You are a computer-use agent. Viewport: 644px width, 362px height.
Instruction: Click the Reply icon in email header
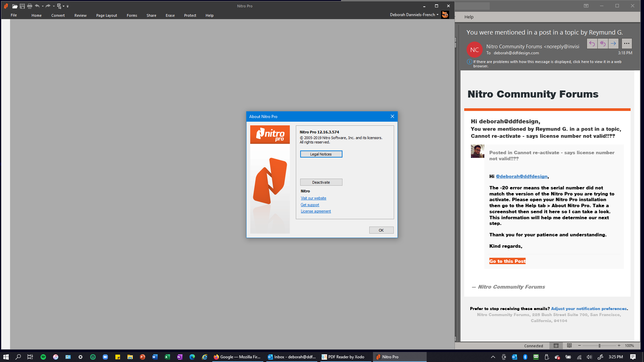(x=592, y=44)
